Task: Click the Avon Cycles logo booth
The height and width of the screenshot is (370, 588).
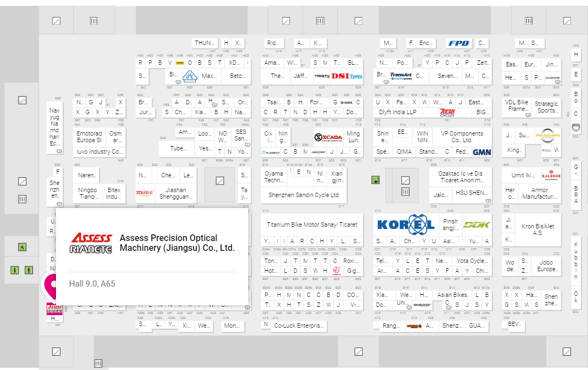Action: coord(447,113)
